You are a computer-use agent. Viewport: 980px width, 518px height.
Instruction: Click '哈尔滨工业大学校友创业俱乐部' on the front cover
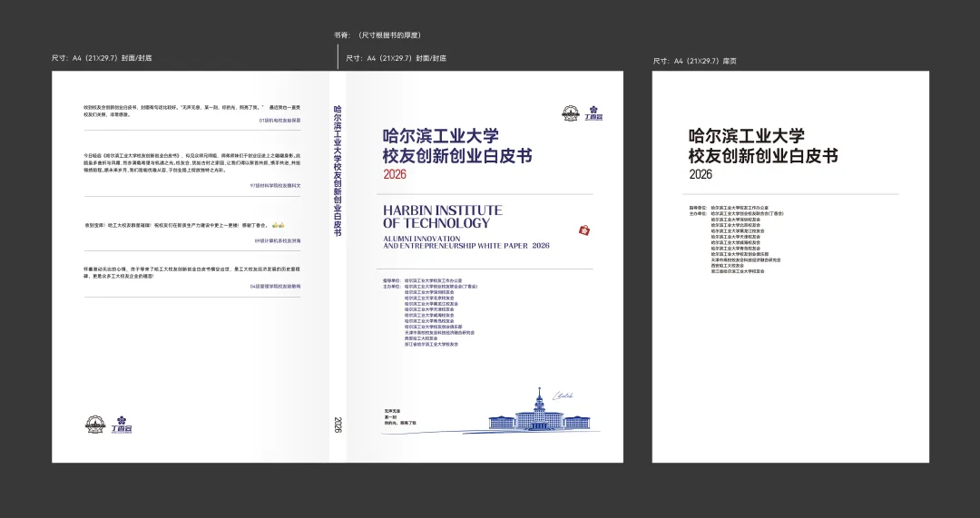[x=433, y=327]
